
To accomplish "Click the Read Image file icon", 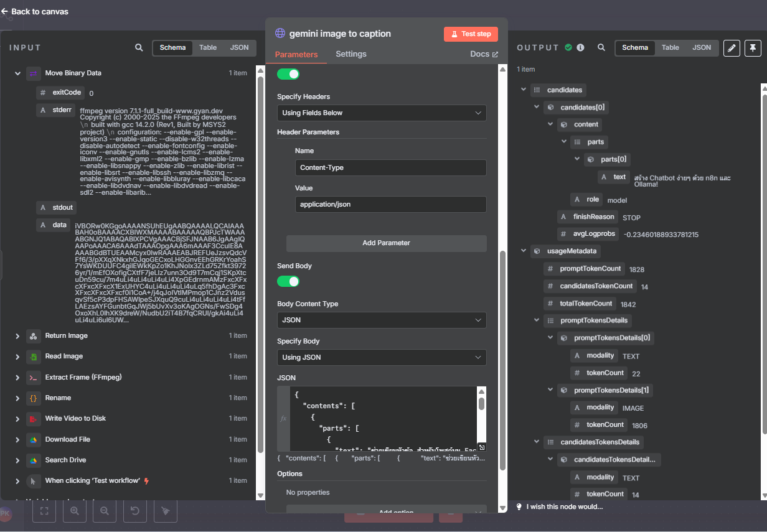I will pos(34,357).
